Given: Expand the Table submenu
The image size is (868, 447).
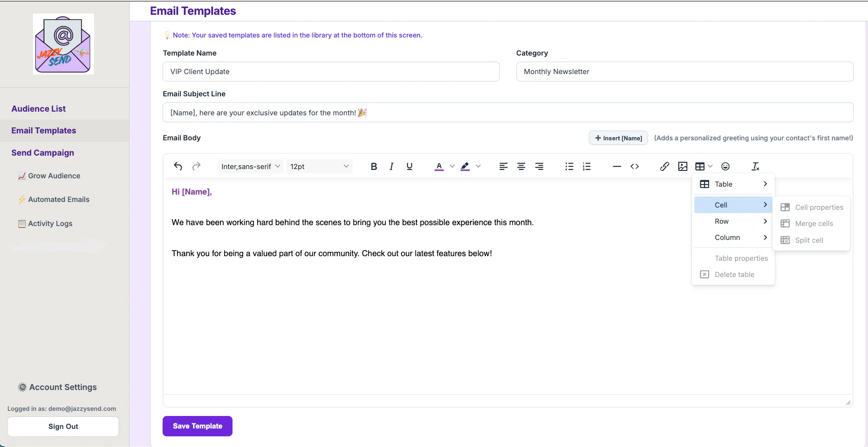Looking at the screenshot, I should point(734,184).
